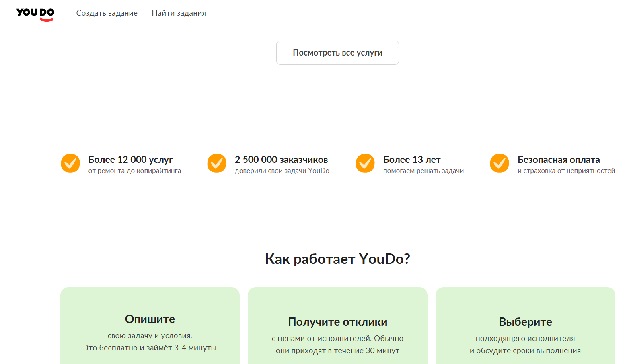The image size is (627, 364).
Task: Click the YouDo logo
Action: click(35, 13)
